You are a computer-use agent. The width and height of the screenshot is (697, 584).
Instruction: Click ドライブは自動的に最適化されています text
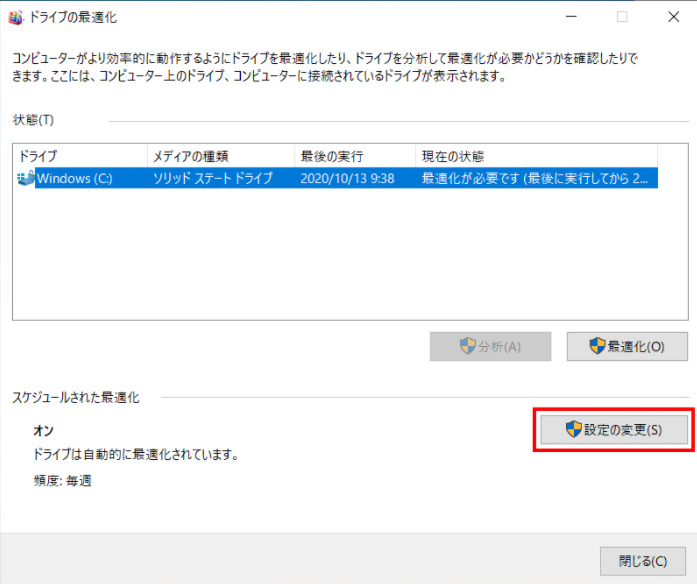pyautogui.click(x=136, y=454)
